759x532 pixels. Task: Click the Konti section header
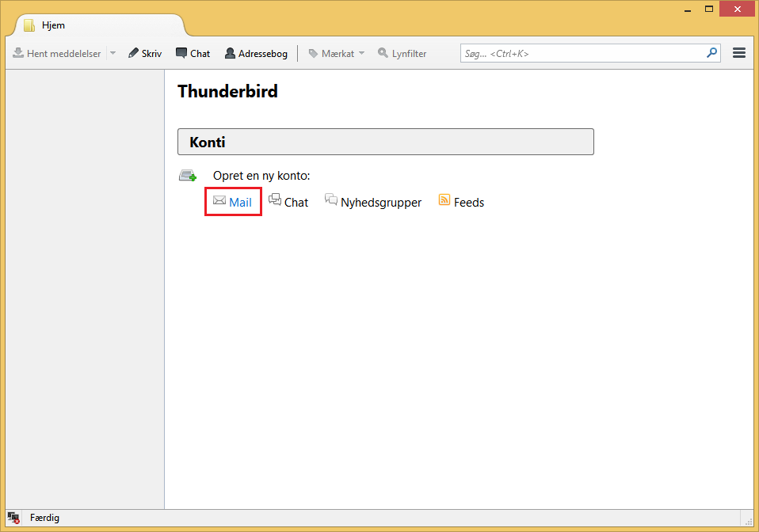pyautogui.click(x=386, y=142)
